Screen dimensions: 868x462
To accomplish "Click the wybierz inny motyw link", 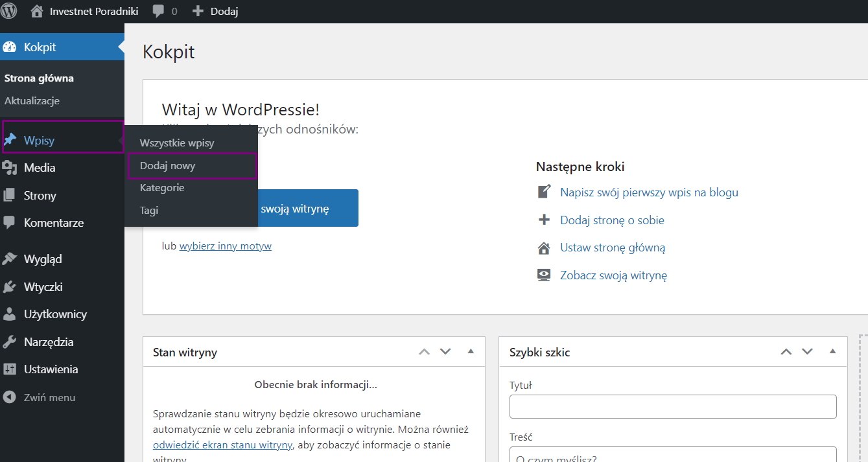I will pos(226,246).
